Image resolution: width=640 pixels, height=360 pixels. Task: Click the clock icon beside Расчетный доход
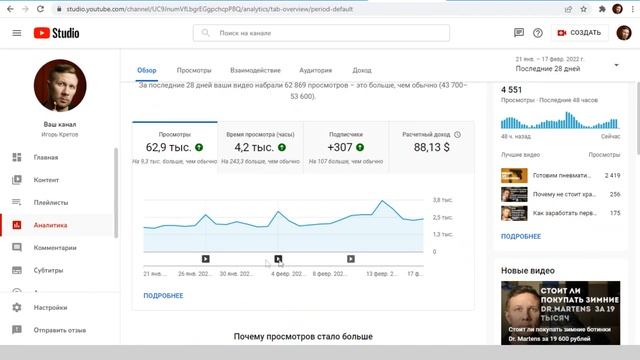click(x=458, y=134)
